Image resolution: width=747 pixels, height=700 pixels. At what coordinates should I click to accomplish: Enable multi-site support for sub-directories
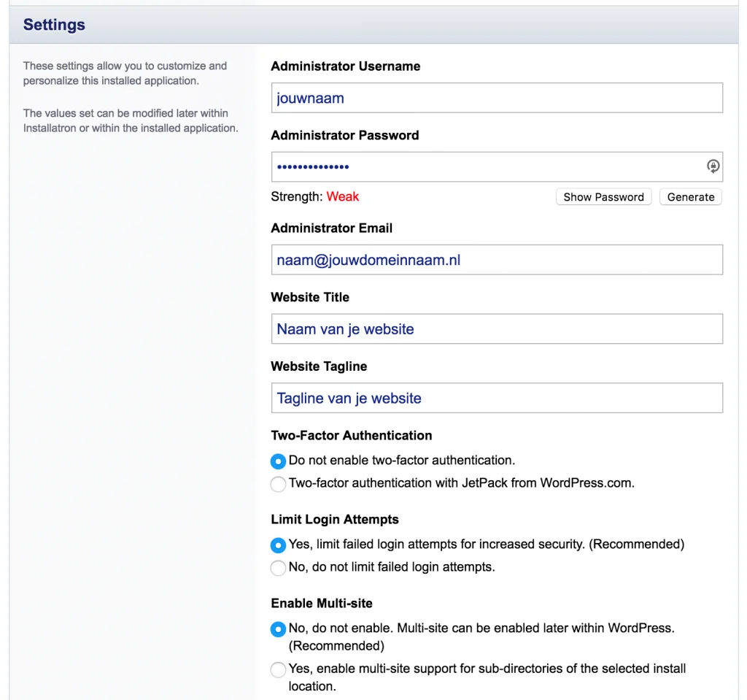coord(278,669)
